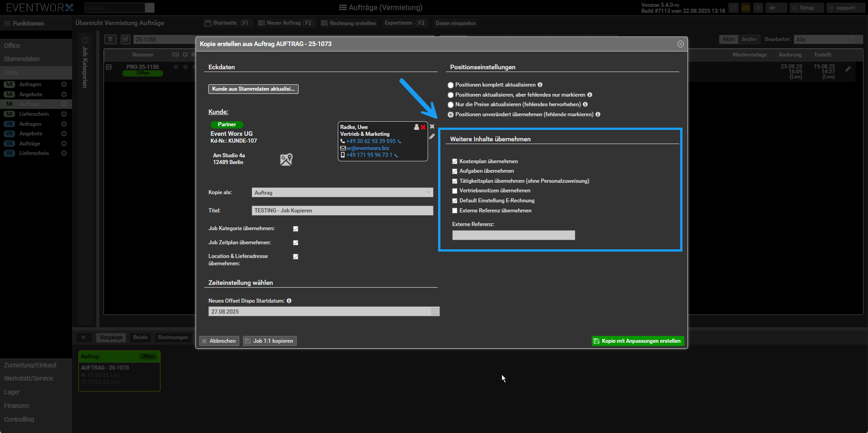Select Positionen aktualisieren, fehlendes nur markieren

click(x=450, y=95)
